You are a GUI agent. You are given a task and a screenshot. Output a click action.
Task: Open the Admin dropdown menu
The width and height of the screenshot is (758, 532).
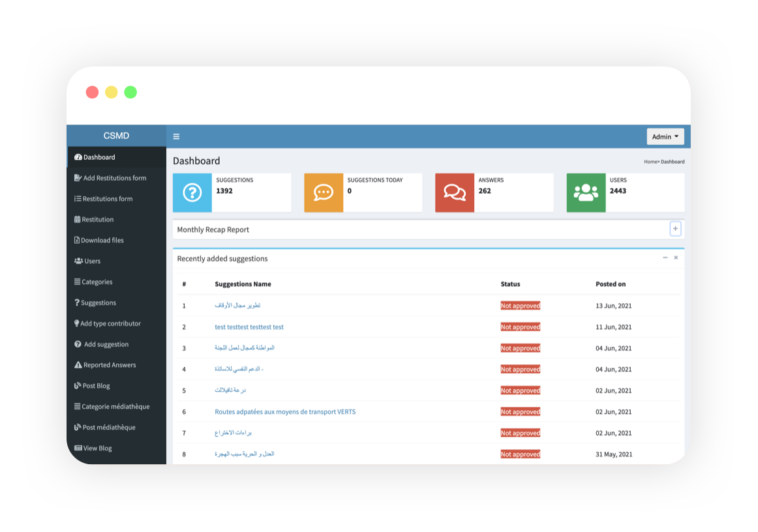coord(665,136)
